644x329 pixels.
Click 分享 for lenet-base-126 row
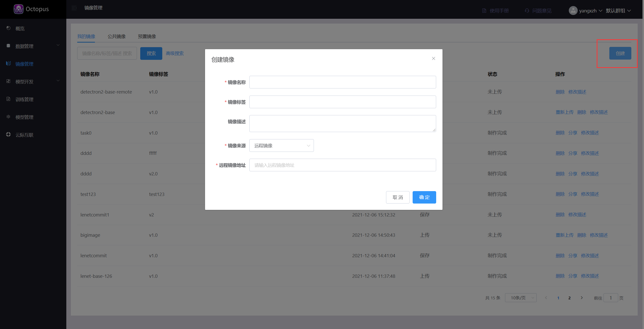point(573,276)
